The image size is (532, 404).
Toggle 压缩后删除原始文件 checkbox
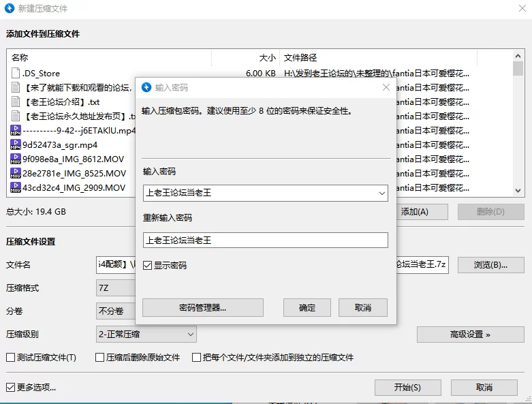tap(100, 358)
